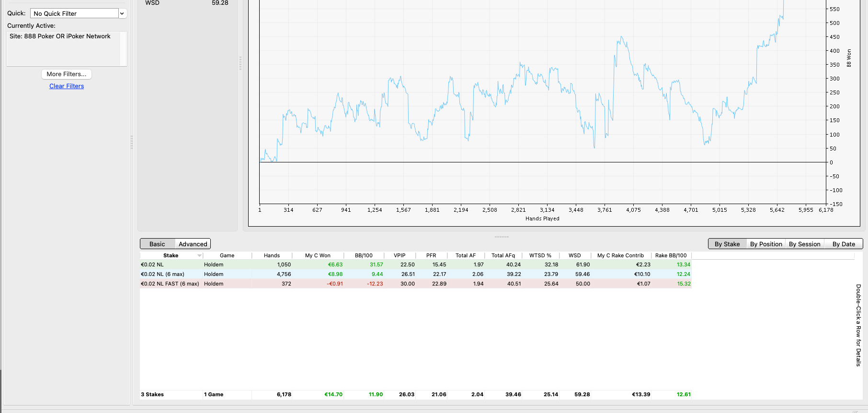
Task: Click the Currently Active filter list scrollbar
Action: pos(124,49)
